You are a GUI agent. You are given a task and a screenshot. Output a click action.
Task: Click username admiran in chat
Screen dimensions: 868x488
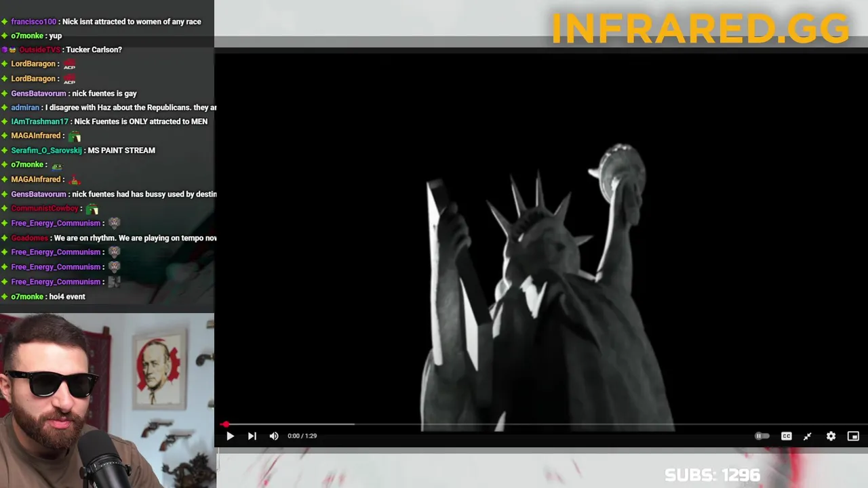pos(25,108)
